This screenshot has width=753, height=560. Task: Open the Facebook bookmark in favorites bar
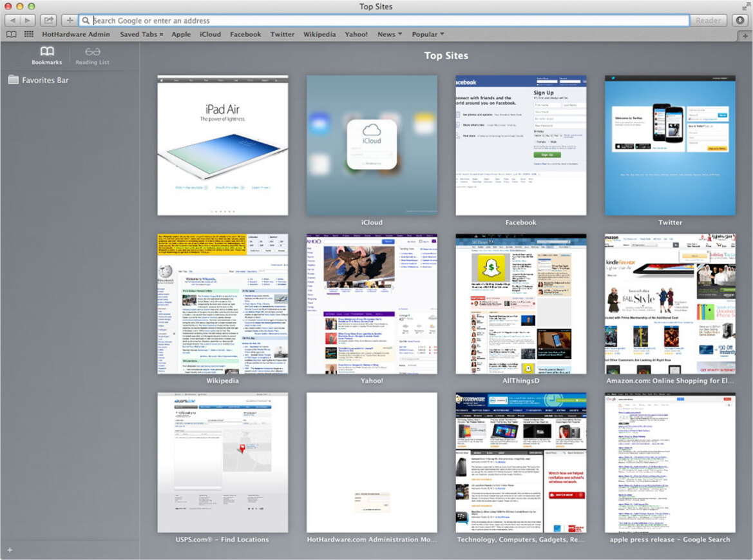245,34
